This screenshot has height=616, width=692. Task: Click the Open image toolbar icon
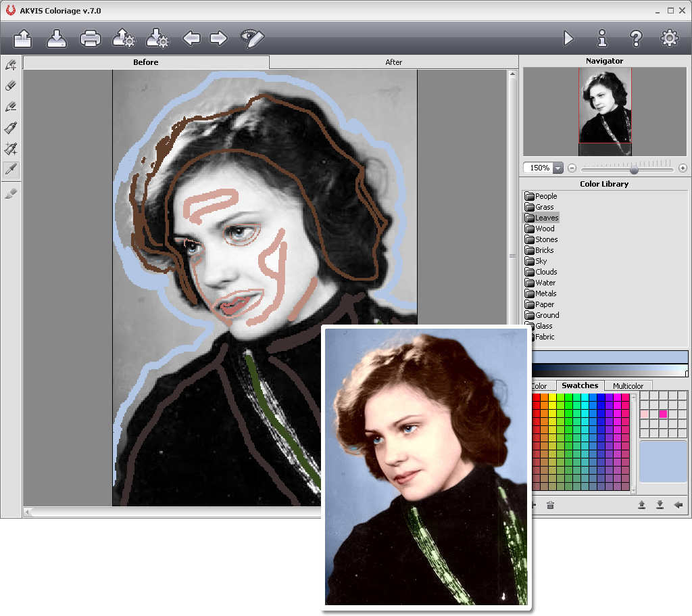23,39
